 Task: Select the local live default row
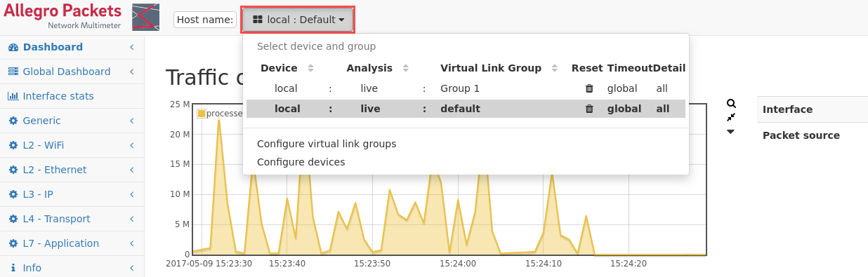click(466, 109)
